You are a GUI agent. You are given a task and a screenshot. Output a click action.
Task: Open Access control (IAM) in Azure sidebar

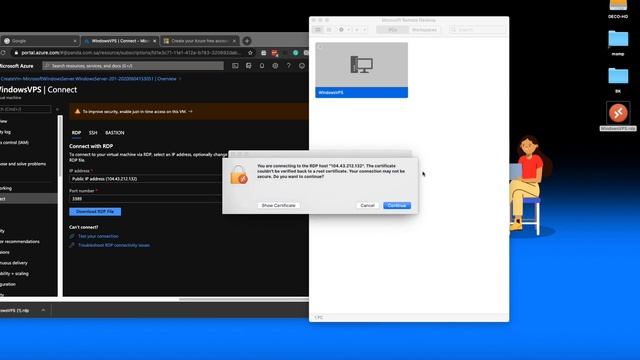tap(14, 142)
